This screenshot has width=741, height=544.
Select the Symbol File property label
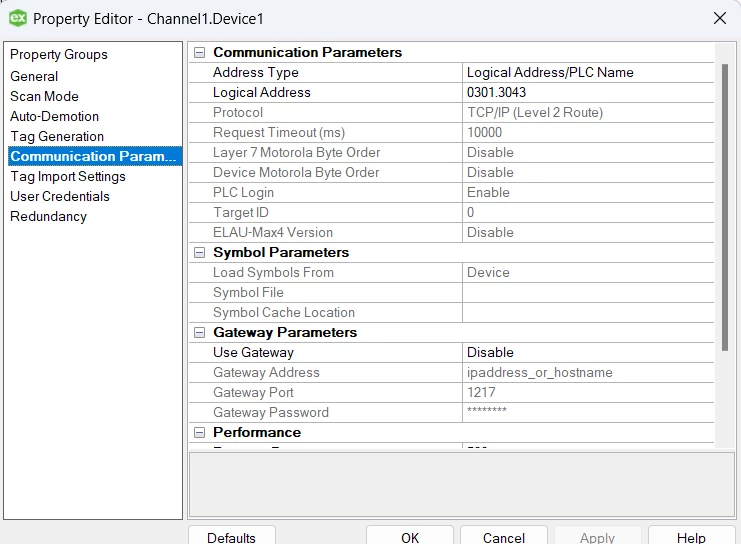tap(248, 293)
